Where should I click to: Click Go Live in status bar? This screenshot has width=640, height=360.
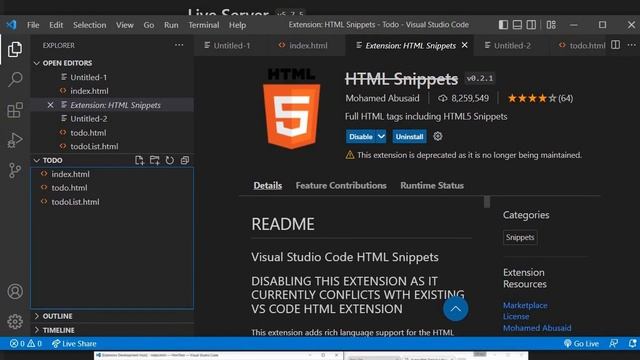tap(582, 344)
